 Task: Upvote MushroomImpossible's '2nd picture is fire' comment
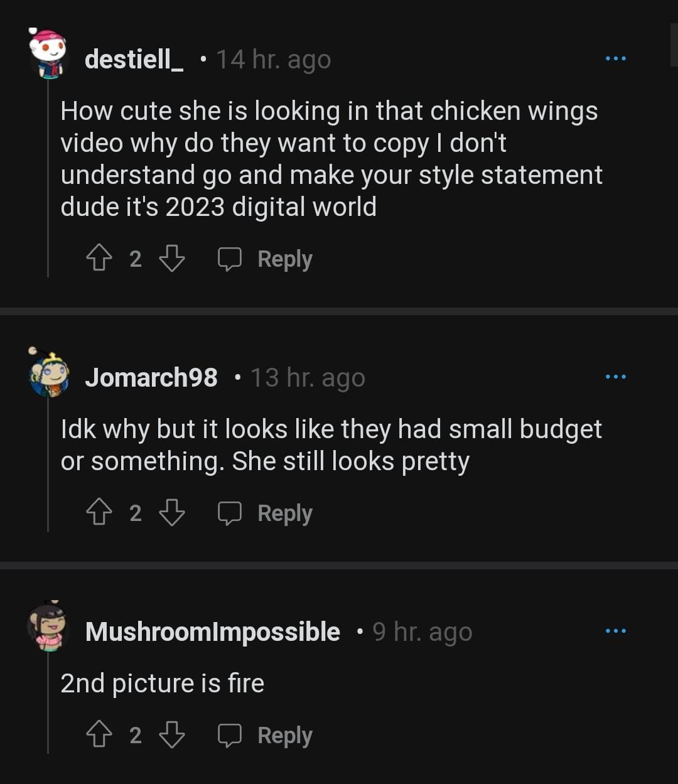click(99, 735)
